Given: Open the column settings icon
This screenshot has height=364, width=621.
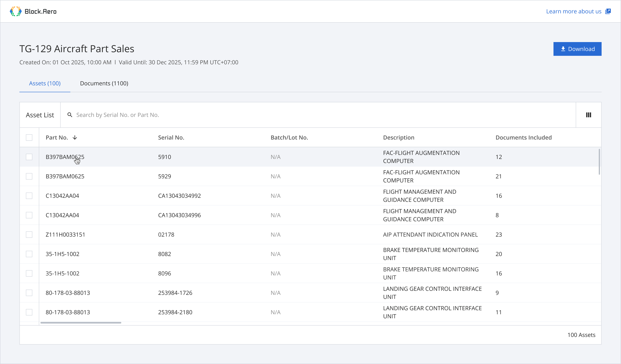Looking at the screenshot, I should (588, 115).
